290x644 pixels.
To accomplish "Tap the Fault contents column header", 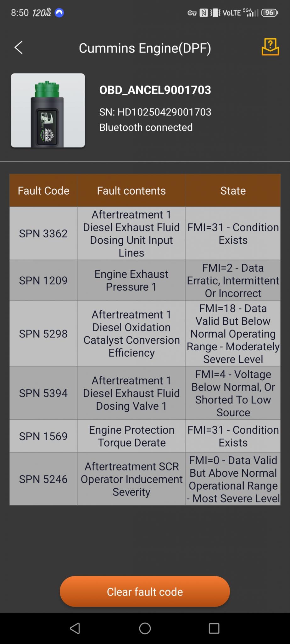I will 131,191.
